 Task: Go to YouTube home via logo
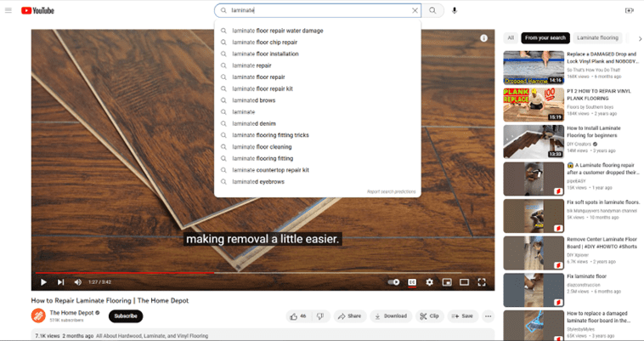click(x=37, y=10)
